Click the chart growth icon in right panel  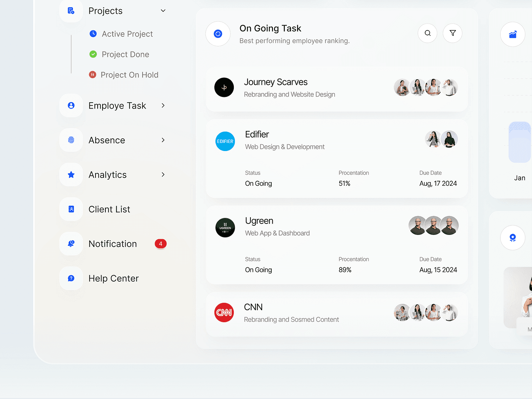pyautogui.click(x=513, y=34)
